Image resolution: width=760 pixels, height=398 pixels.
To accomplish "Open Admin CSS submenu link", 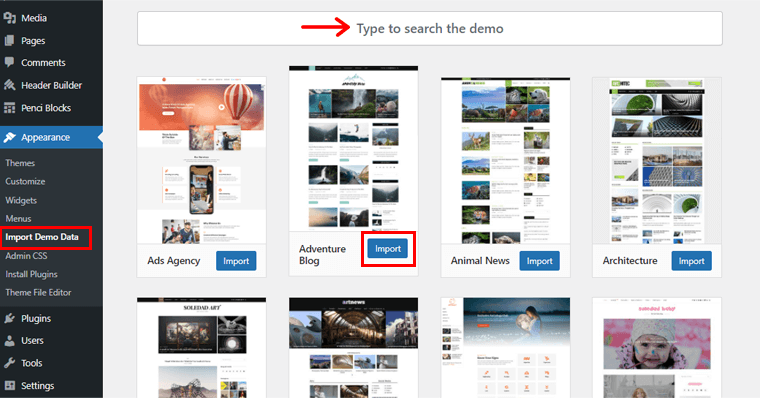I will pos(26,255).
